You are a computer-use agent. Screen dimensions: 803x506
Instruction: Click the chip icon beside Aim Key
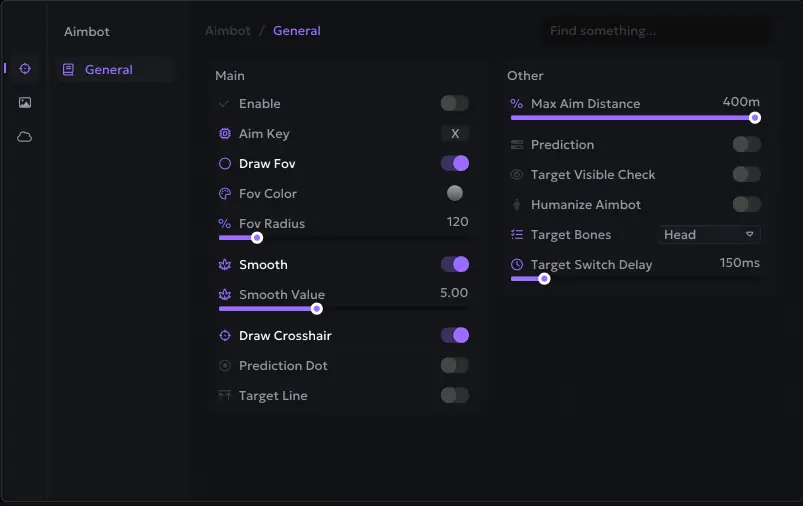(x=225, y=134)
